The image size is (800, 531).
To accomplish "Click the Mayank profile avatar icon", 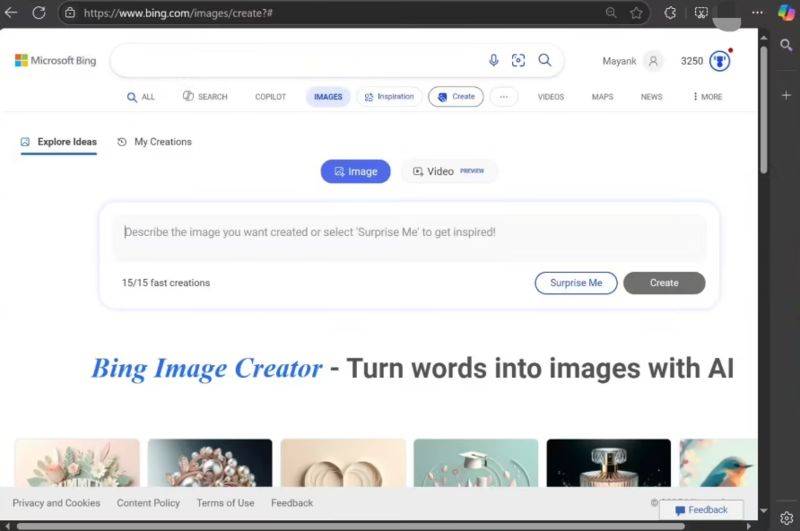I will (653, 61).
